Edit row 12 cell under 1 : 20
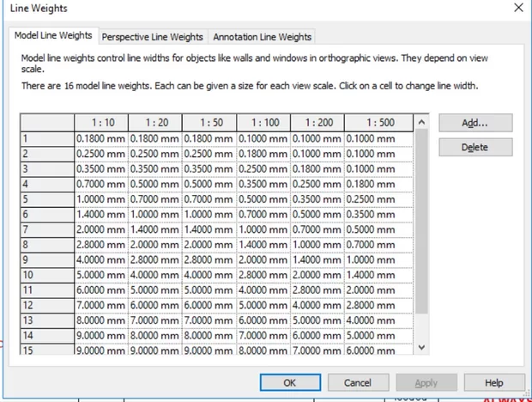 (155, 305)
